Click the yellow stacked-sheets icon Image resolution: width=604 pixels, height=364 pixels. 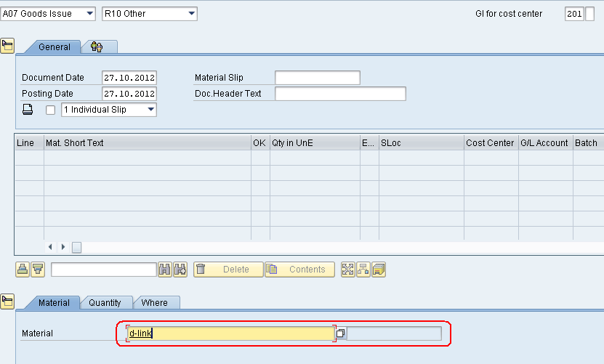pos(379,270)
